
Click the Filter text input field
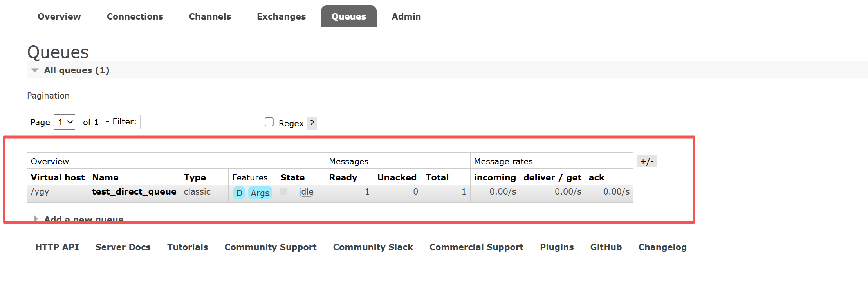pyautogui.click(x=198, y=122)
